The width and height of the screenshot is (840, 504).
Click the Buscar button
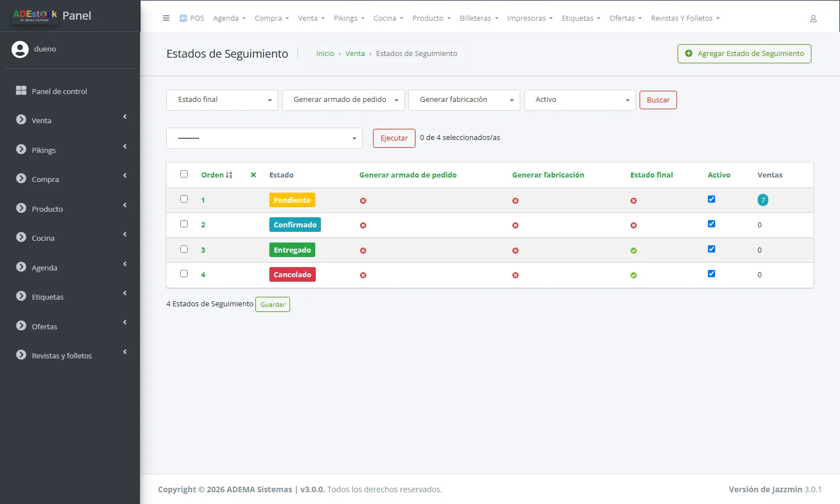tap(658, 100)
